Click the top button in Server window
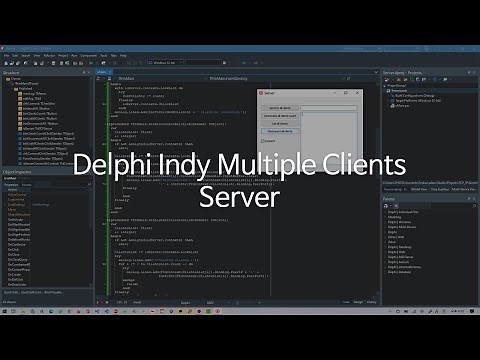480x360 pixels. [x=280, y=108]
